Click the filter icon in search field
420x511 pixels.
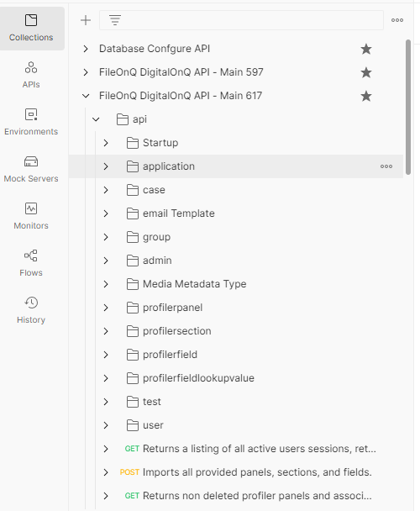click(x=115, y=20)
